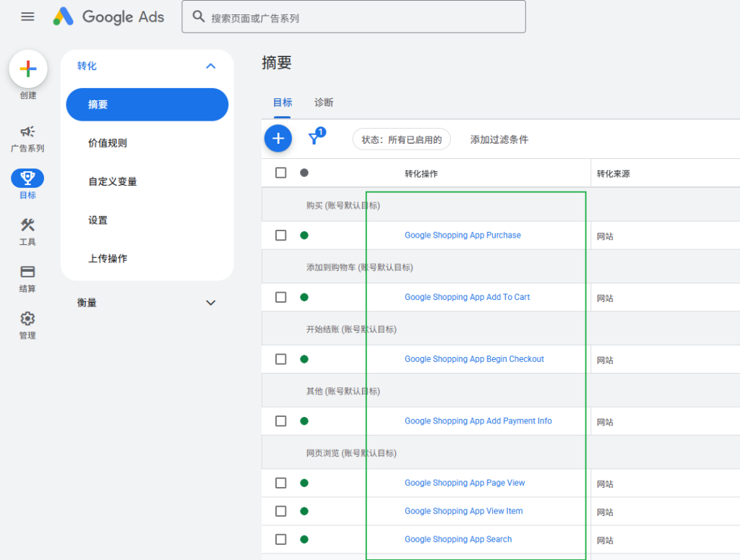Open Google Shopping App Add Payment Info link
Image resolution: width=740 pixels, height=560 pixels.
click(x=478, y=421)
